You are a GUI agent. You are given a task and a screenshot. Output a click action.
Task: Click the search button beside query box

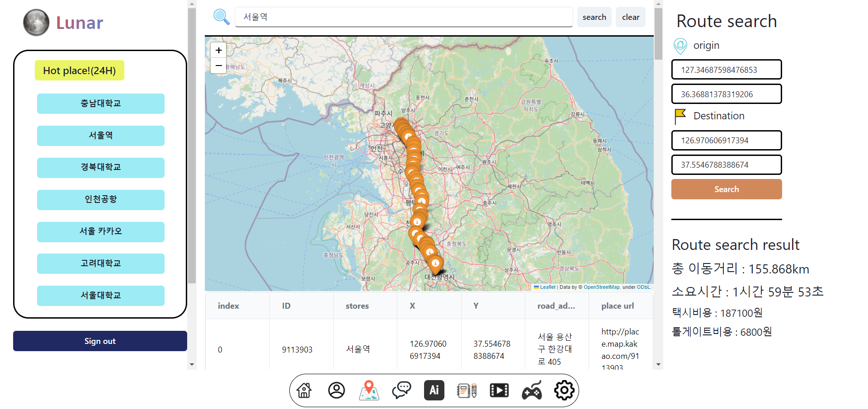[594, 17]
